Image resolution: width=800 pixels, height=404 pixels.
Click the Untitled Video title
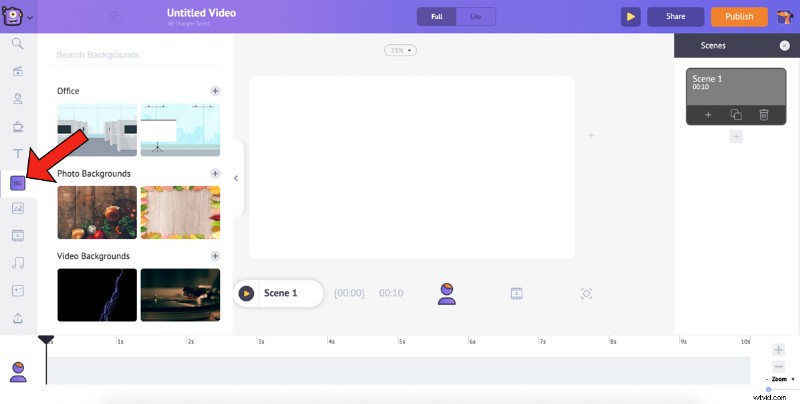[x=202, y=13]
